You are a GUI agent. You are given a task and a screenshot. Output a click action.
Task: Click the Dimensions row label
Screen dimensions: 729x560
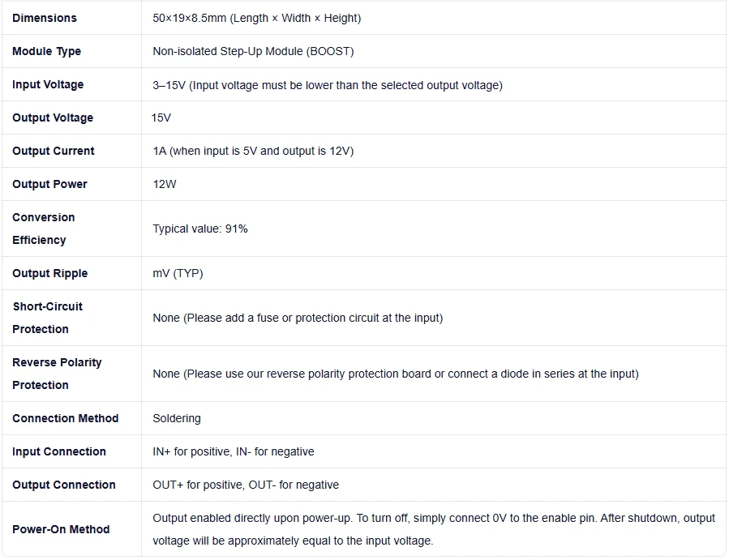click(45, 18)
